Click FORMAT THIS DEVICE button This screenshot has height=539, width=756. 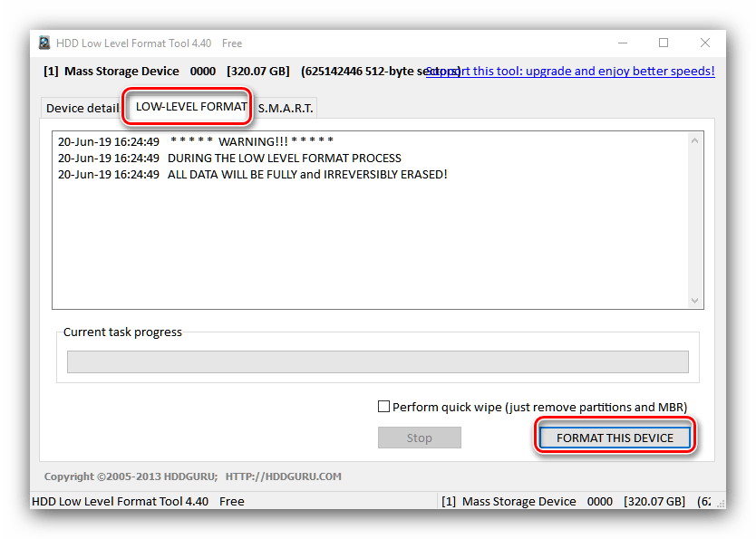pos(615,438)
